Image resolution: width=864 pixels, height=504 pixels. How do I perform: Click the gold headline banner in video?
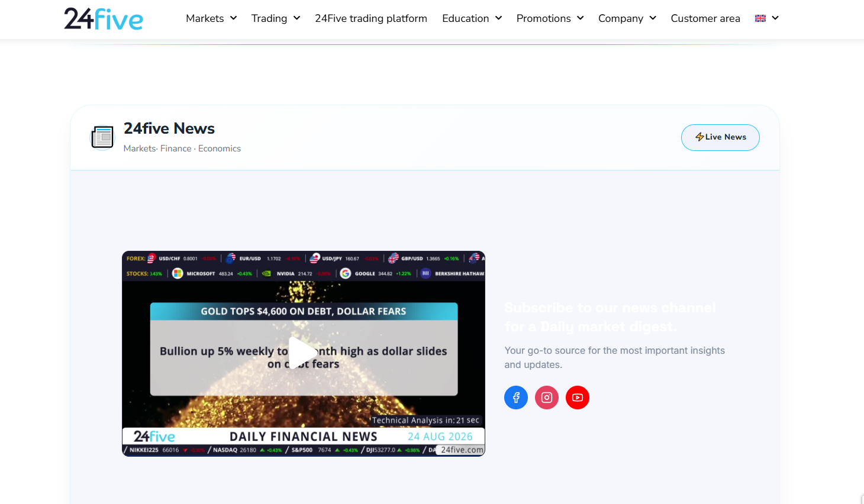coord(304,311)
